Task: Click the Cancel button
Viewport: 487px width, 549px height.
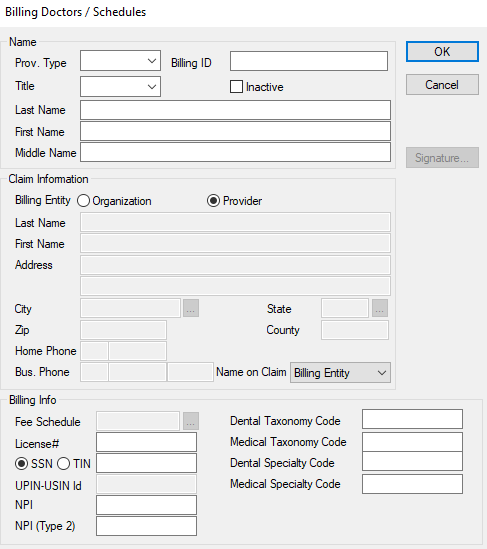Action: pos(442,85)
